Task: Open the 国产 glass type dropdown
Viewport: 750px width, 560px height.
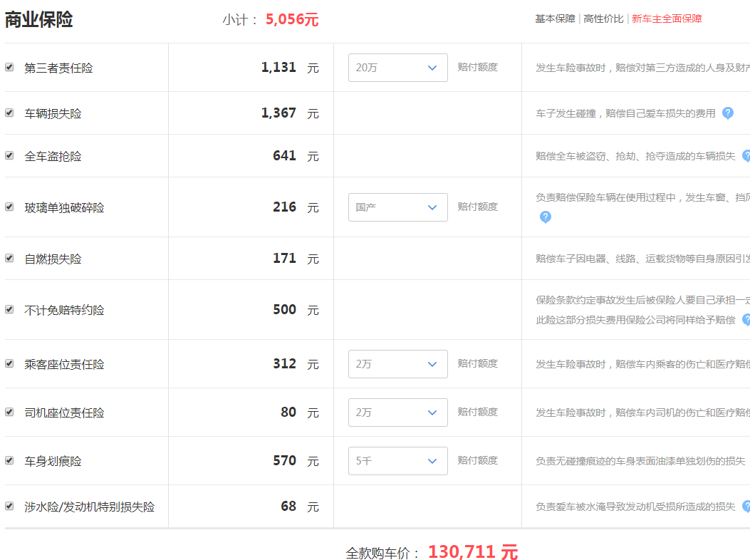Action: tap(398, 207)
